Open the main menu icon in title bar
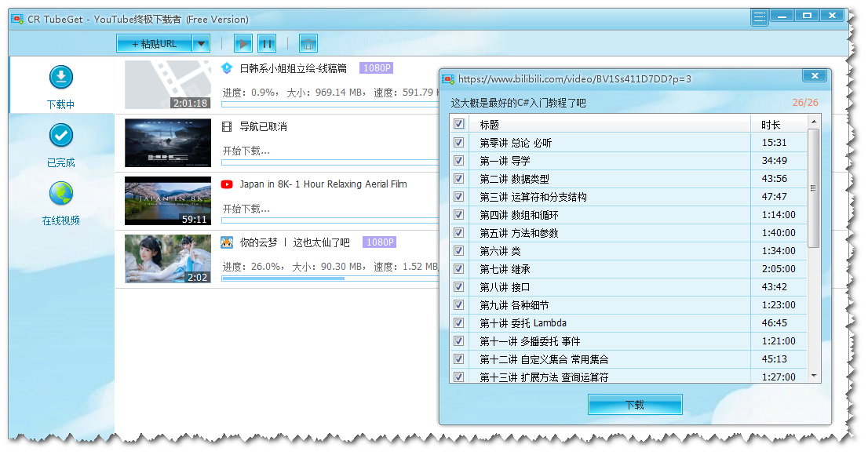This screenshot has height=455, width=868. 759,16
